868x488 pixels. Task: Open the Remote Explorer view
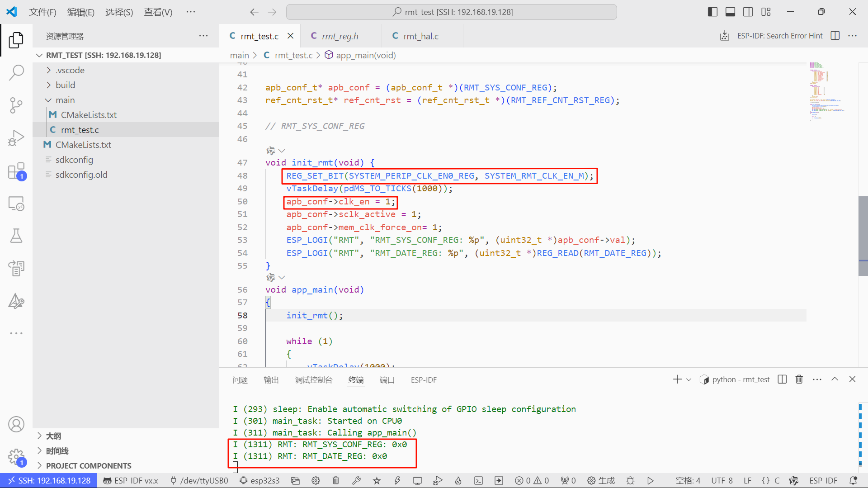[x=16, y=204]
